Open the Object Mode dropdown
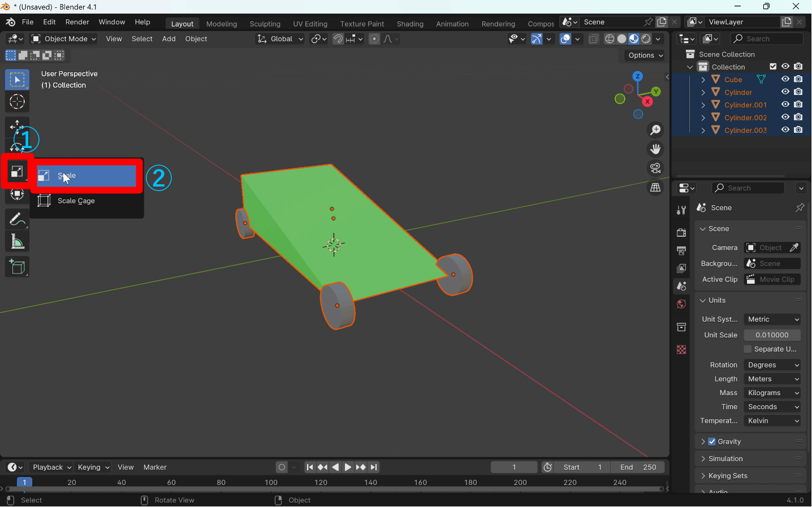 64,39
